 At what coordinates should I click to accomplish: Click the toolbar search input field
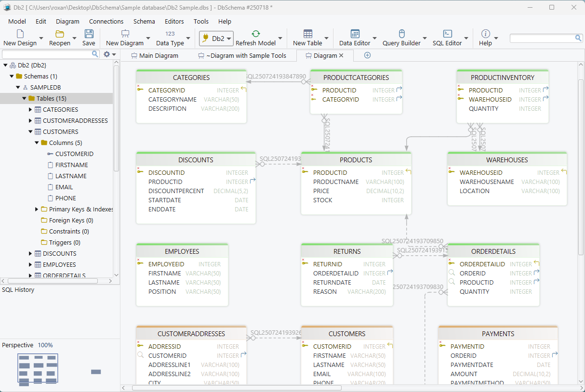click(x=542, y=38)
